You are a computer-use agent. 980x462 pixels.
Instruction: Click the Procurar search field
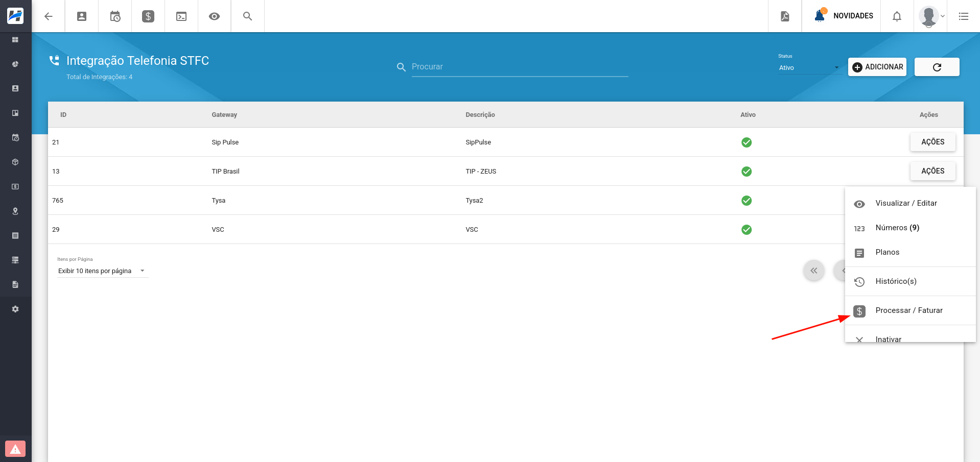point(519,67)
